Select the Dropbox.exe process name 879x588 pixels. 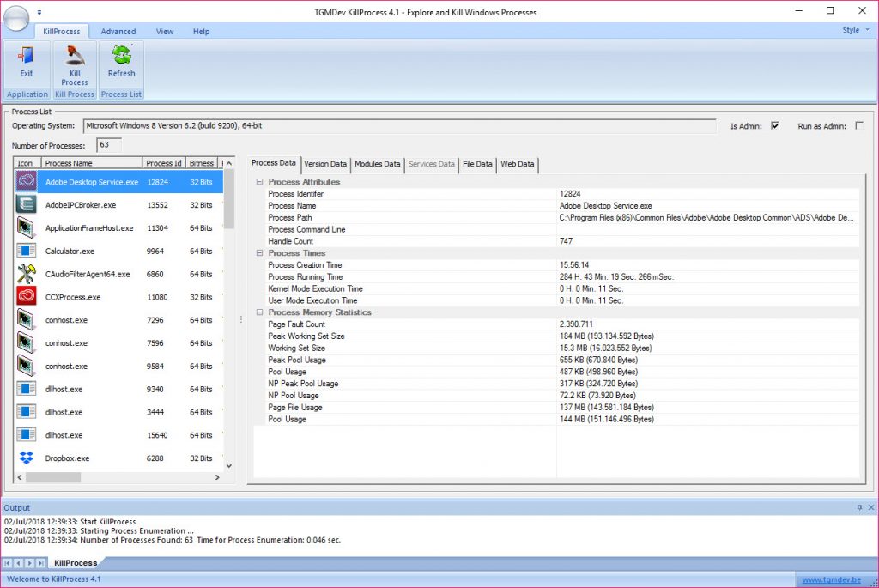[x=67, y=458]
